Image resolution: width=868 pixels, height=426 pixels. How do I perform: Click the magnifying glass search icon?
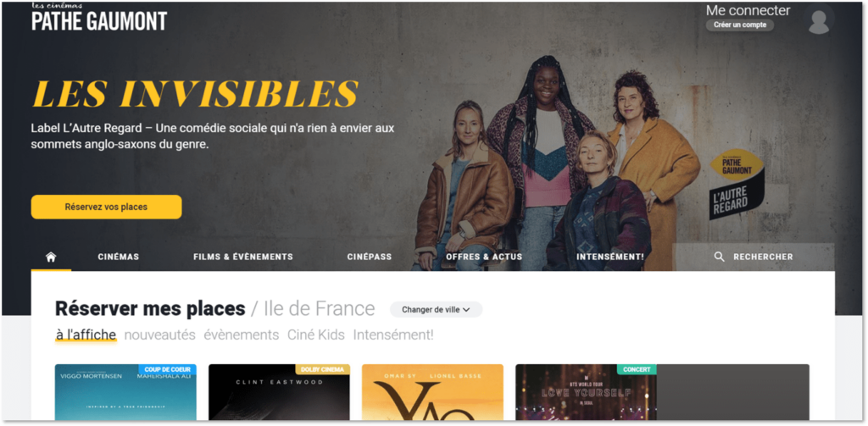tap(719, 257)
